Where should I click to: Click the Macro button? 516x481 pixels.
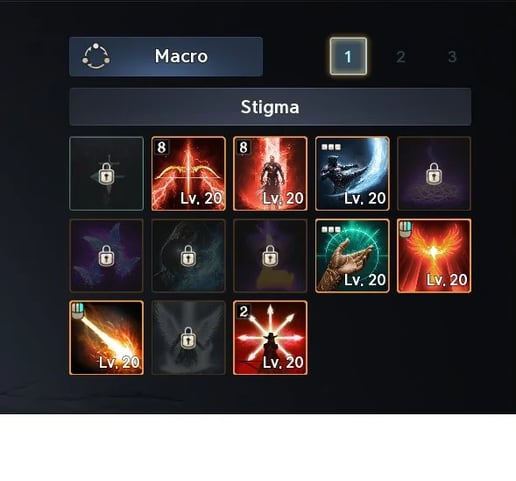pos(166,57)
